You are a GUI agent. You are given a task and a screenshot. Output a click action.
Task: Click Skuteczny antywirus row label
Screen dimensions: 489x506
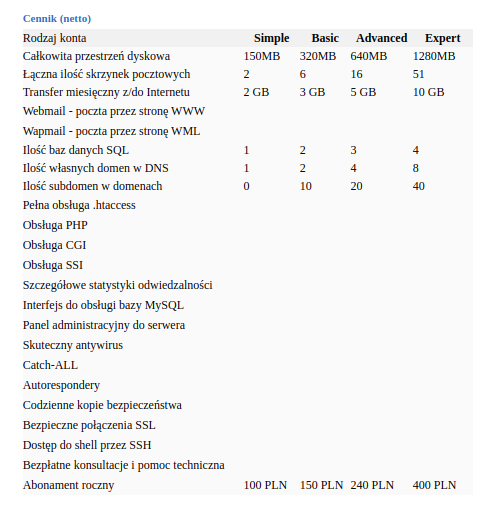pyautogui.click(x=73, y=345)
